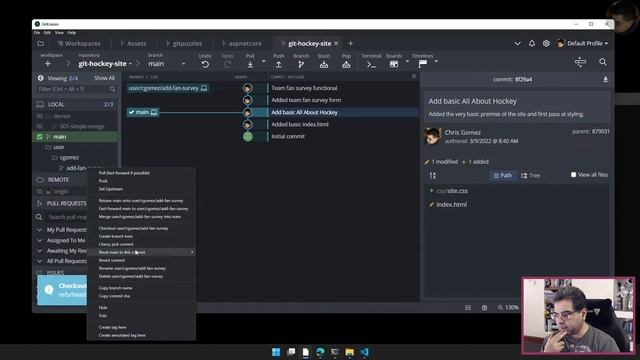Toggle checkbox next to main in Local list
This screenshot has width=640, height=360.
pyautogui.click(x=40, y=137)
